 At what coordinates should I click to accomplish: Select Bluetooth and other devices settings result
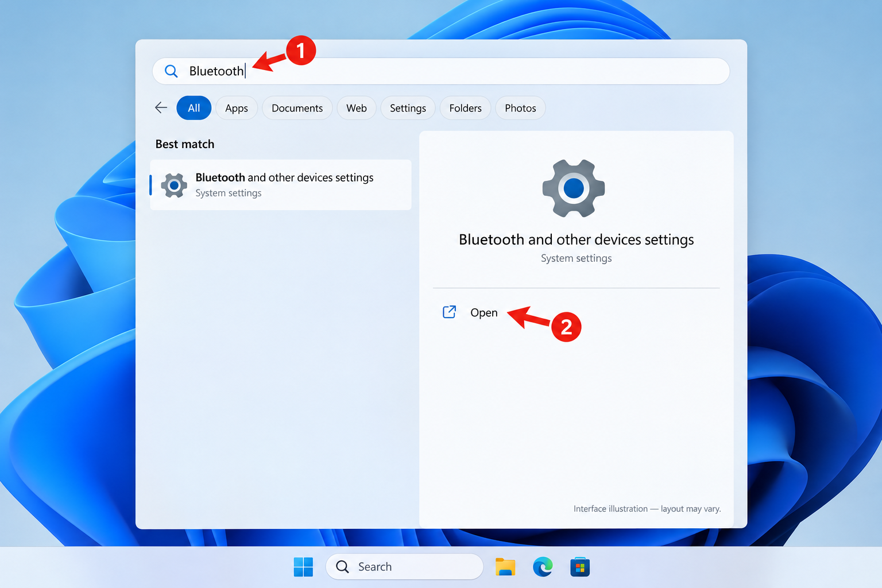pyautogui.click(x=281, y=185)
